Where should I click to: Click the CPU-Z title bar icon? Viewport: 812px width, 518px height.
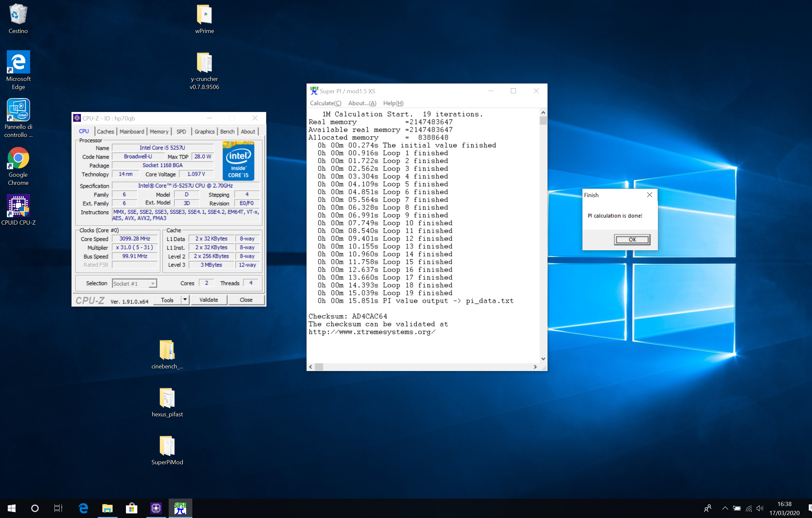click(77, 118)
